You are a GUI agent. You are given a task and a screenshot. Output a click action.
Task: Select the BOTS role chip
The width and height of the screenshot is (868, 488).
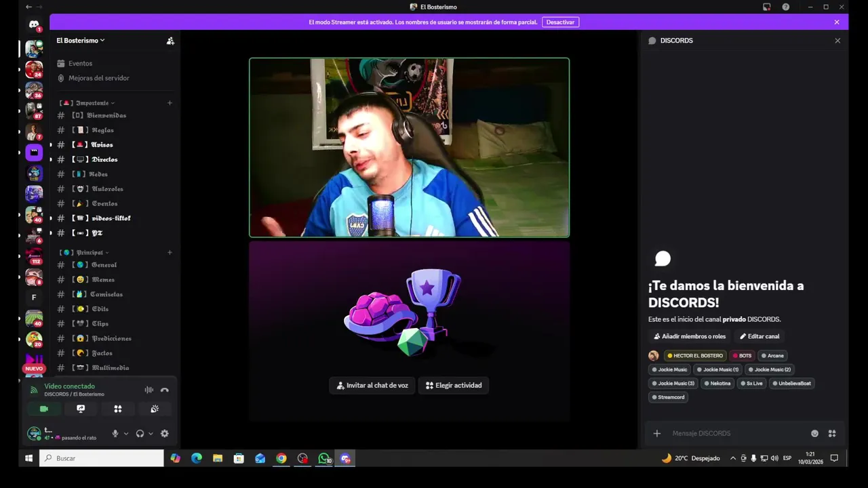coord(742,356)
